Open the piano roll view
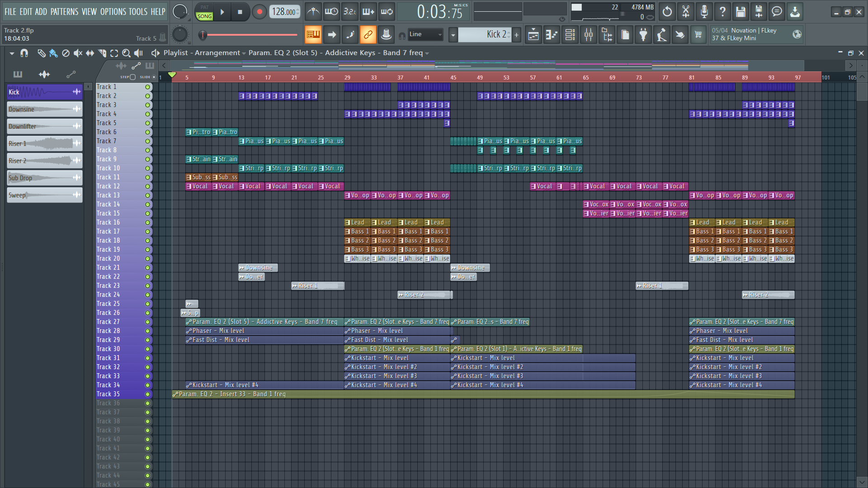 tap(552, 35)
